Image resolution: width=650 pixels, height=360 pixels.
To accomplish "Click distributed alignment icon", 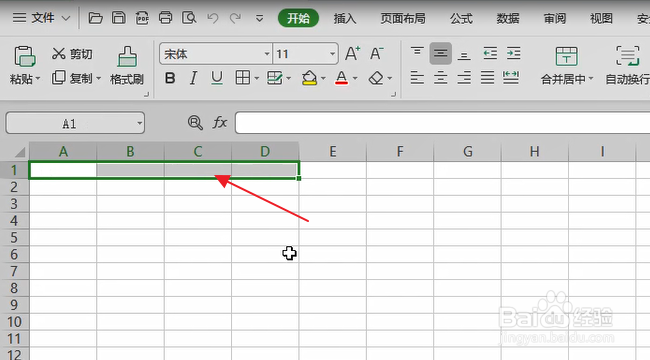I will tap(511, 78).
